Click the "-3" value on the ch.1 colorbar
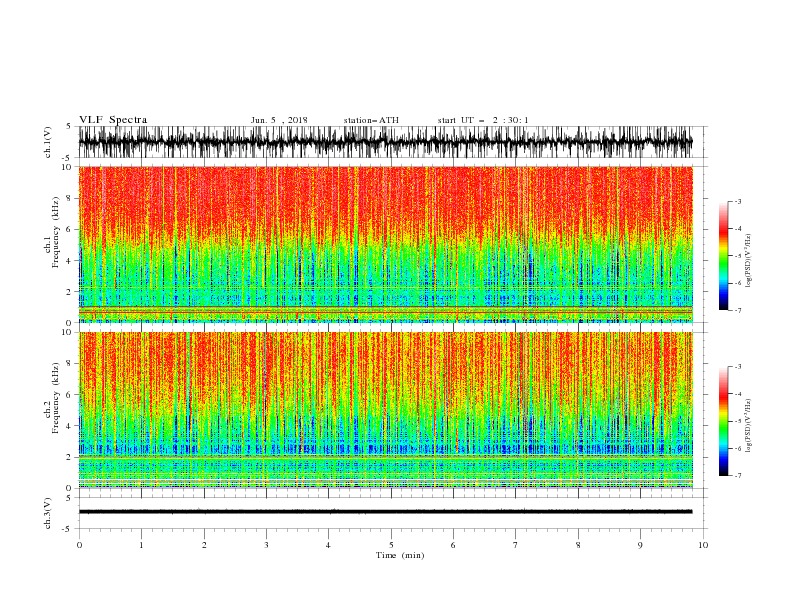The width and height of the screenshot is (792, 612). (x=737, y=201)
